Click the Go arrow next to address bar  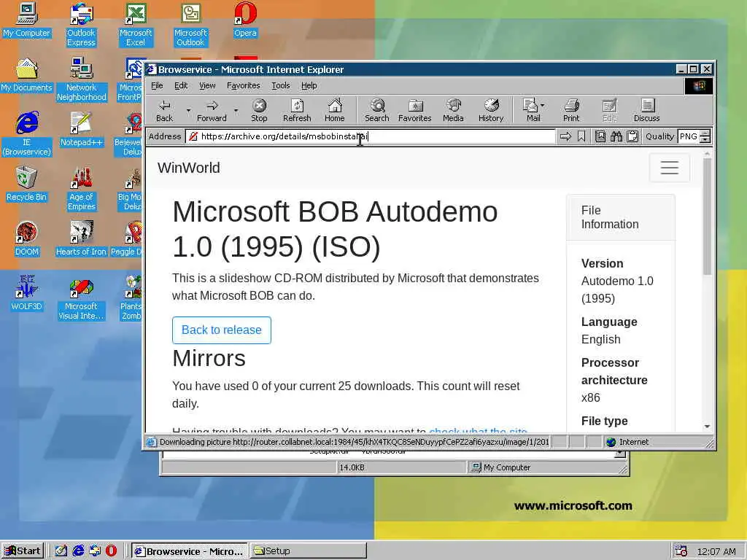[565, 136]
